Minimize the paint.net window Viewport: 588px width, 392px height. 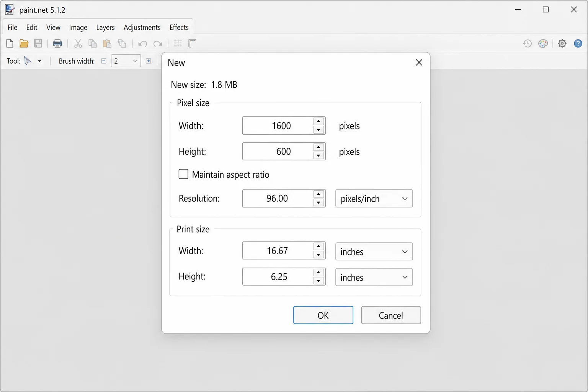[x=518, y=10]
